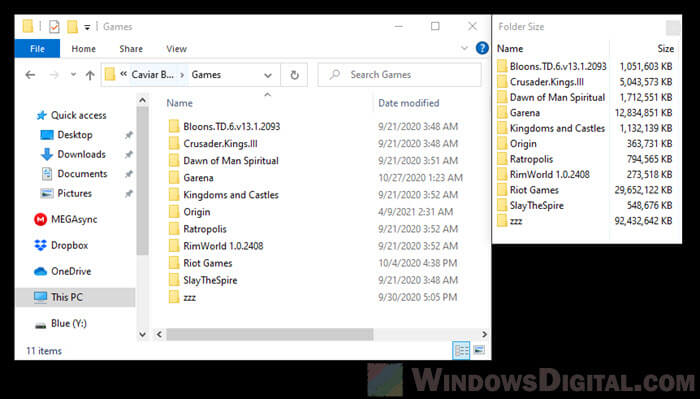
Task: Click navigation pane scroll up arrow
Action: 142,100
